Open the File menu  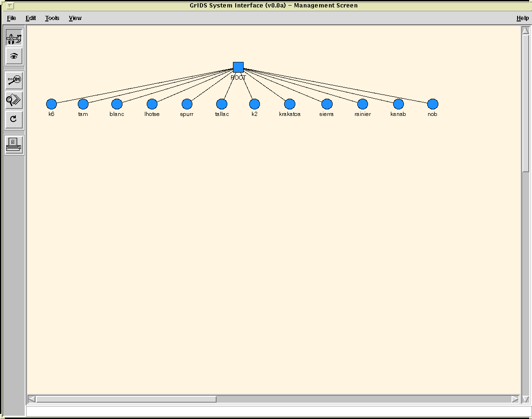11,18
